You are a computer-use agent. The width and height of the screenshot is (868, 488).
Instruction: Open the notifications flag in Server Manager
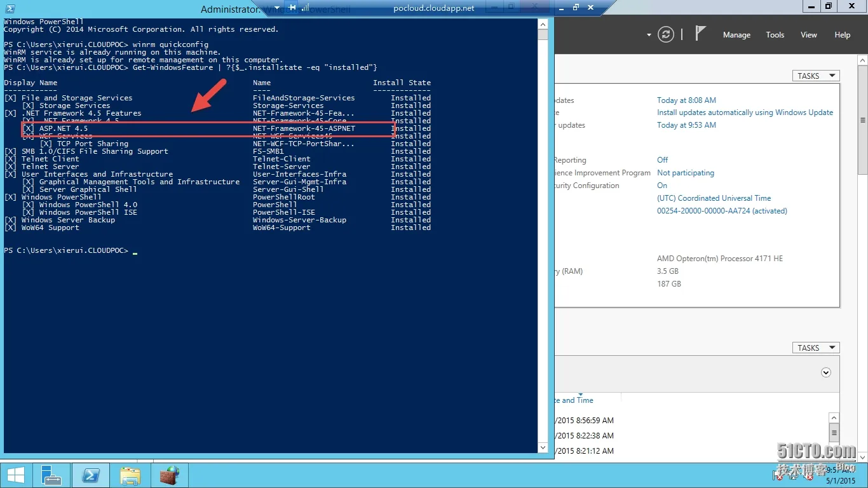[x=700, y=34]
